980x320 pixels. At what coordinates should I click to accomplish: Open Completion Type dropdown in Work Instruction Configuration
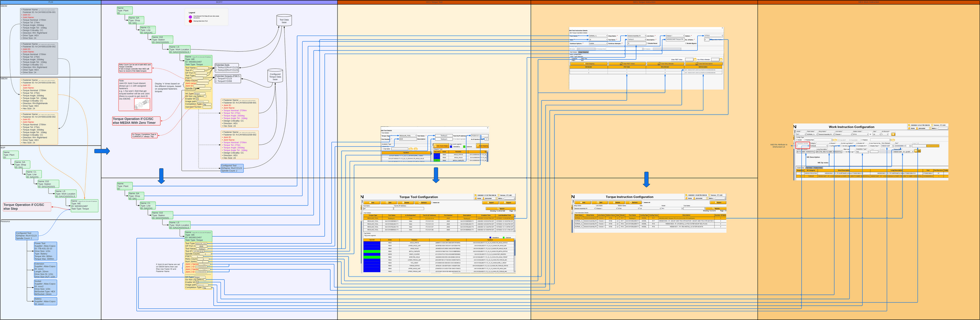pyautogui.click(x=863, y=152)
